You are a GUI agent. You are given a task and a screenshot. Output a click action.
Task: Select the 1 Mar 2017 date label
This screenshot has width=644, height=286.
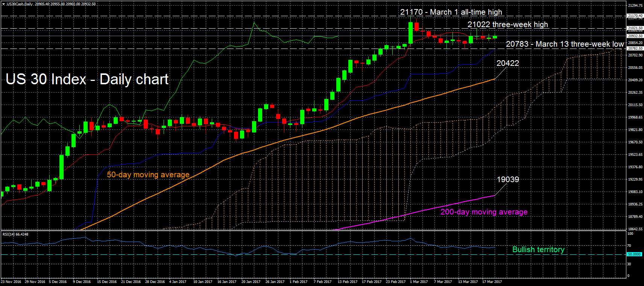[419, 282]
